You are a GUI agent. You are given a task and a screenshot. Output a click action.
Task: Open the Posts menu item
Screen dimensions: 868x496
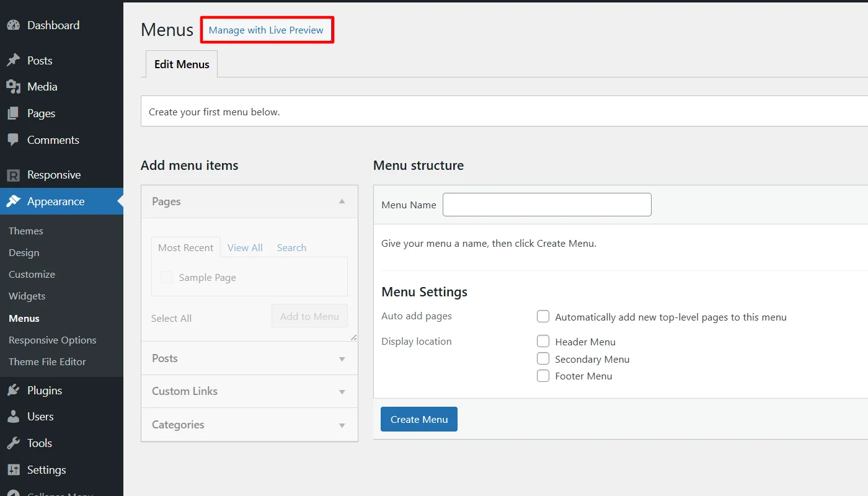point(61,61)
